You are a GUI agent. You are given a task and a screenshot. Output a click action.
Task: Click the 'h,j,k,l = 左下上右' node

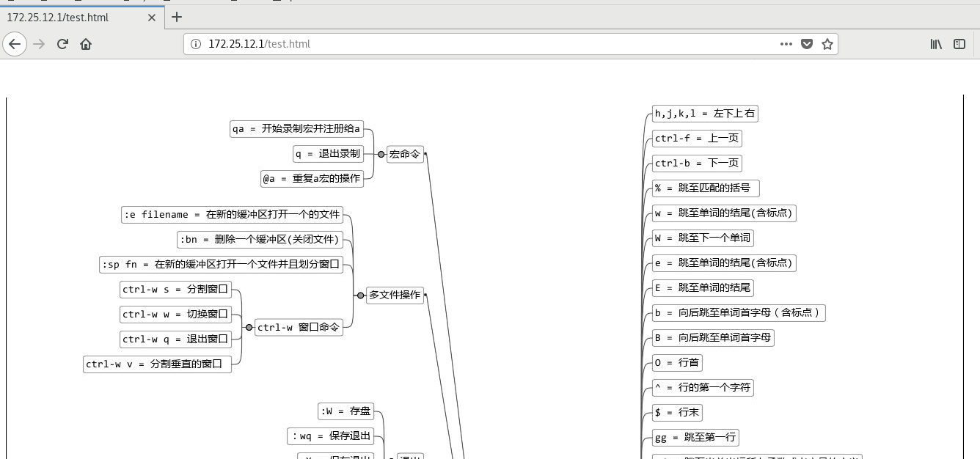click(x=705, y=114)
